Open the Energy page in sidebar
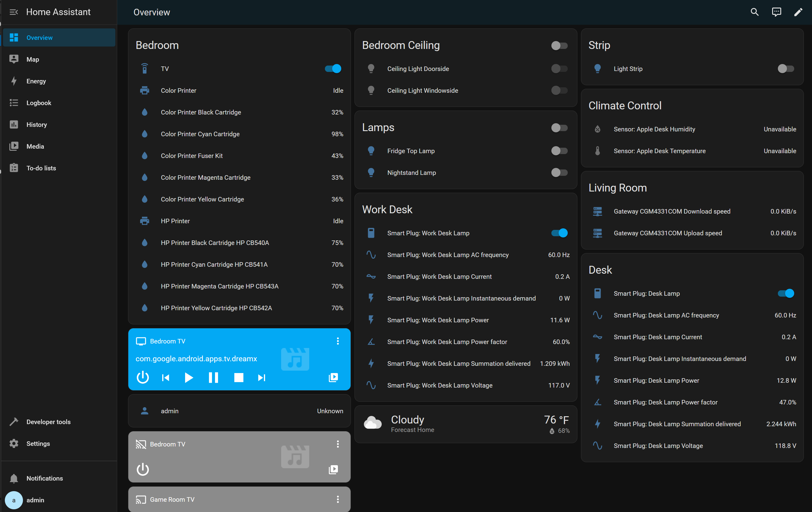This screenshot has width=812, height=512. (36, 81)
